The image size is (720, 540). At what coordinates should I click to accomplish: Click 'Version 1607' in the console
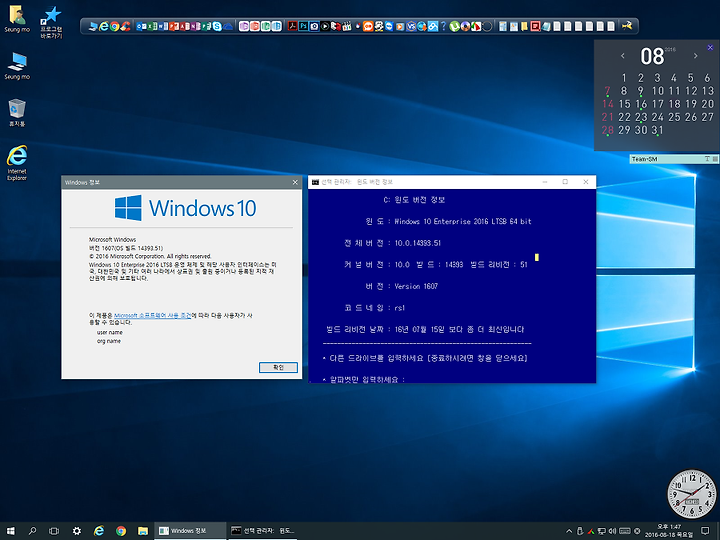click(x=416, y=286)
